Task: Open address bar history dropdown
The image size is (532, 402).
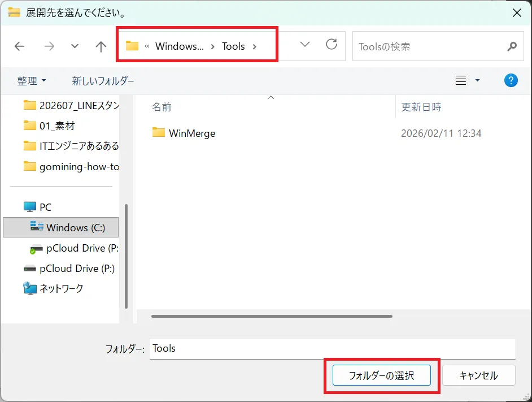Action: (x=305, y=45)
